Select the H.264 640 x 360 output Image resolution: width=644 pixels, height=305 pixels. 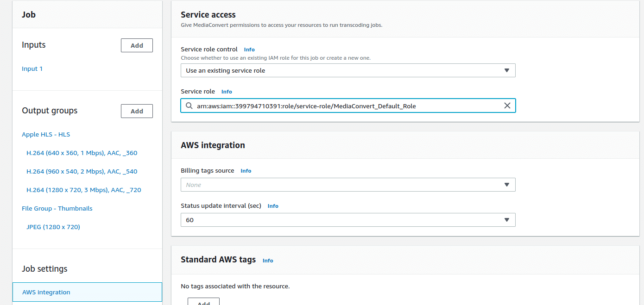(x=82, y=153)
